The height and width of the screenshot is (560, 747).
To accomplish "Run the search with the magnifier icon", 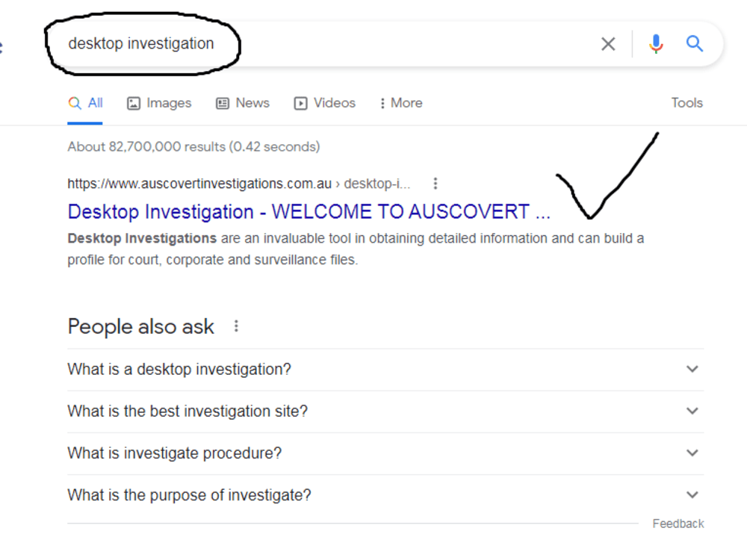I will (695, 44).
